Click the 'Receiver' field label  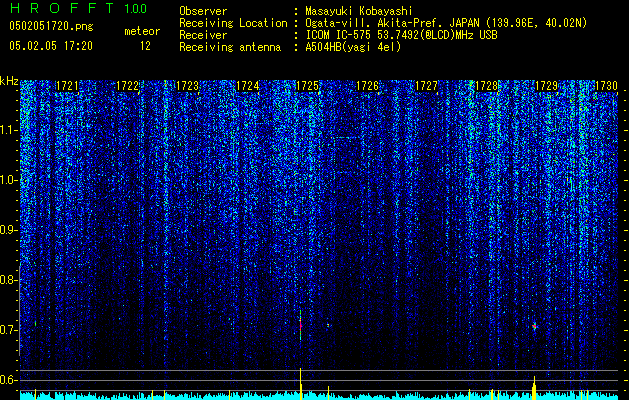coord(203,35)
